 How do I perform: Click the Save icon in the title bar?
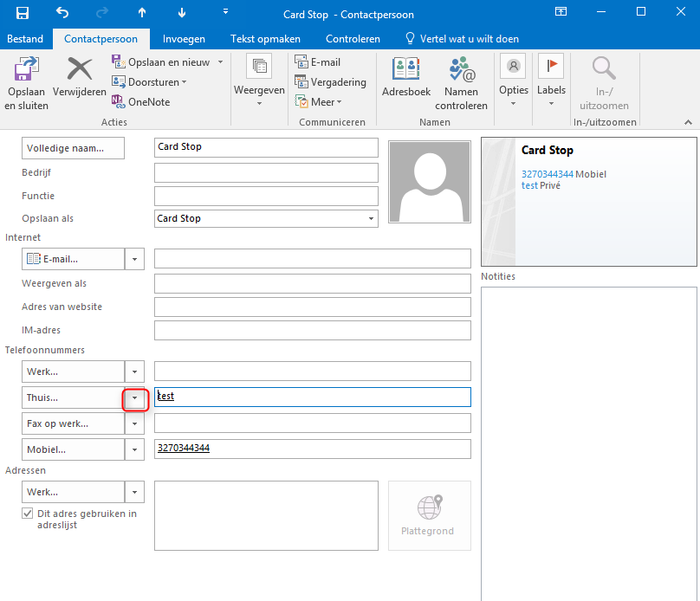22,13
